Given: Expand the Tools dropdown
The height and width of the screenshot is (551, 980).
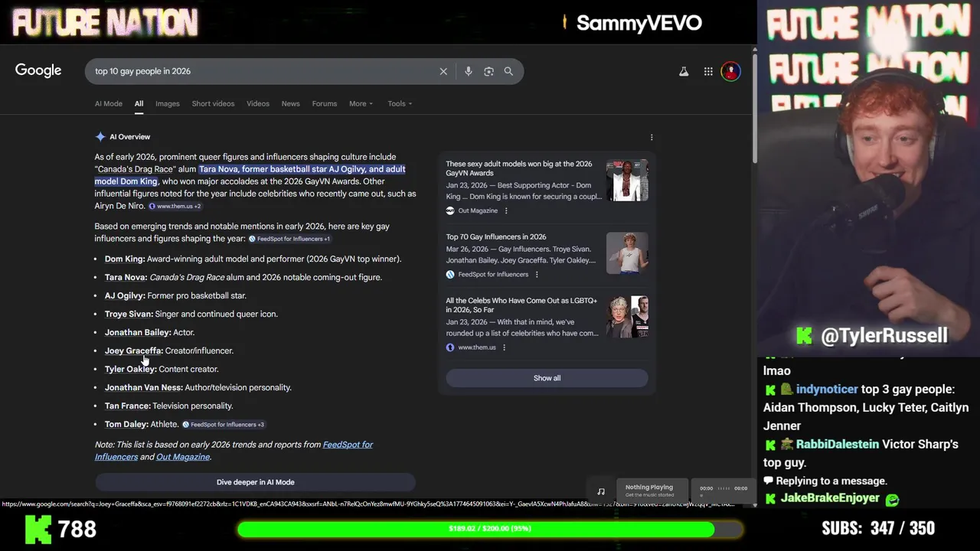Looking at the screenshot, I should tap(400, 103).
